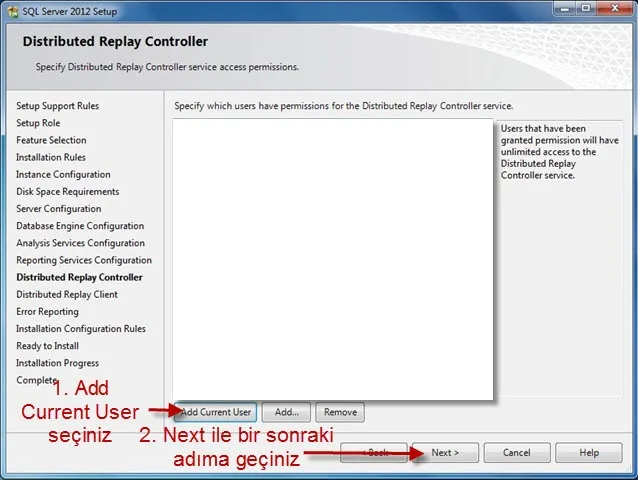Select the Complete step
The height and width of the screenshot is (480, 638).
36,380
